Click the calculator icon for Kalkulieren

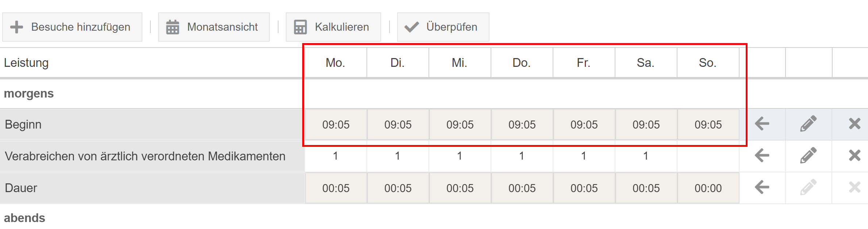point(300,27)
